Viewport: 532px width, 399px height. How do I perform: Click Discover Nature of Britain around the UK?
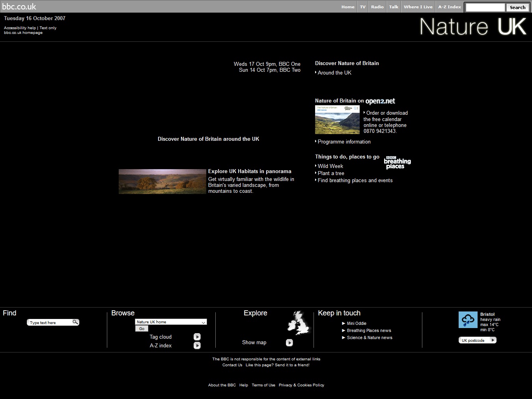pos(208,139)
